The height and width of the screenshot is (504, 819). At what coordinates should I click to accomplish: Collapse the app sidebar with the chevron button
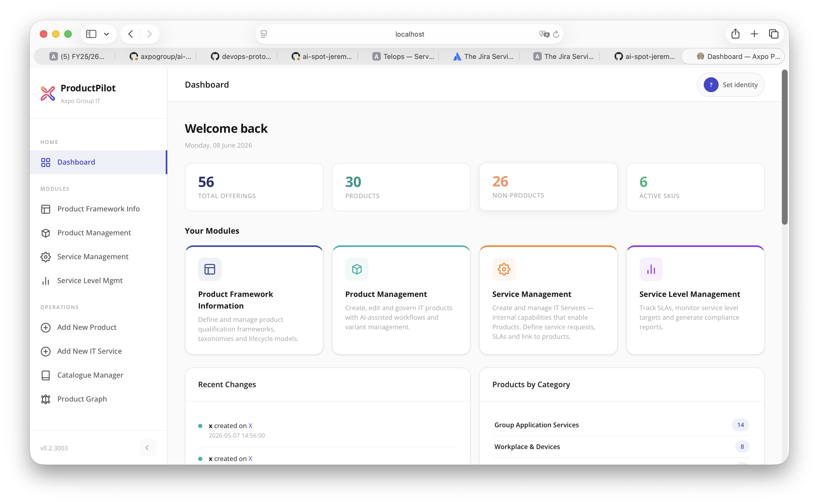pos(148,448)
